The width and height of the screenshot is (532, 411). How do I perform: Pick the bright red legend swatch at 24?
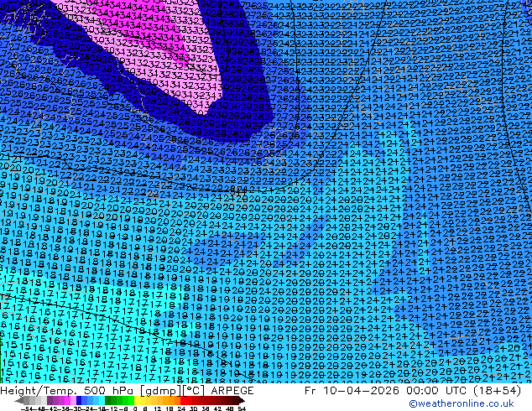[183, 401]
